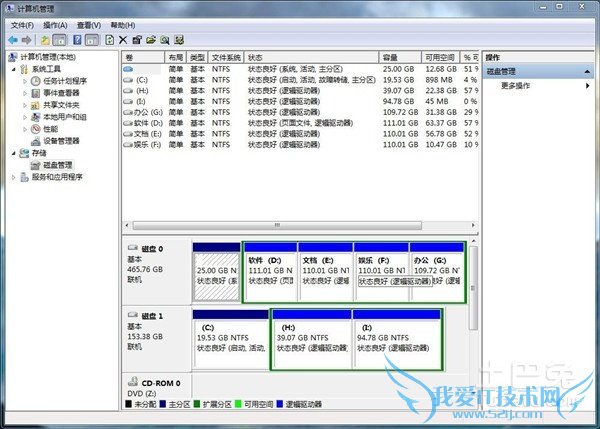600x429 pixels.
Task: Select 计算机管理(本地) root node
Action: coord(47,57)
